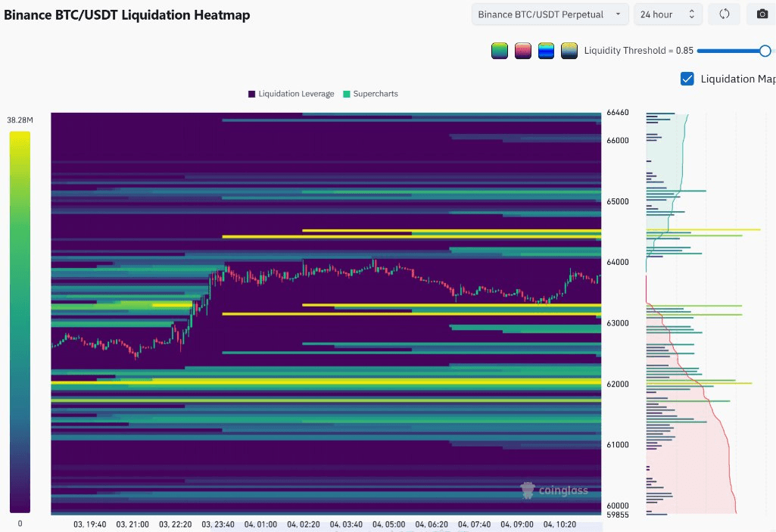
Task: Select the blue color scheme swatch
Action: [x=546, y=51]
